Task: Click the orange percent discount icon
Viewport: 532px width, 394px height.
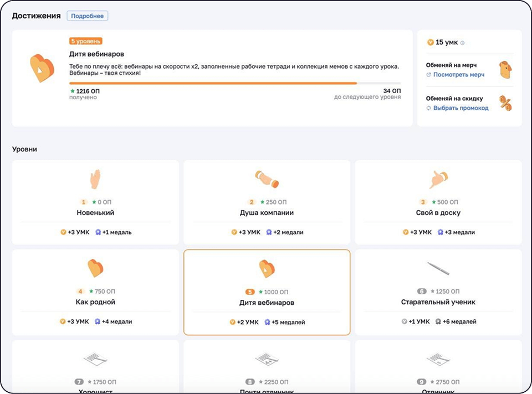Action: 505,103
